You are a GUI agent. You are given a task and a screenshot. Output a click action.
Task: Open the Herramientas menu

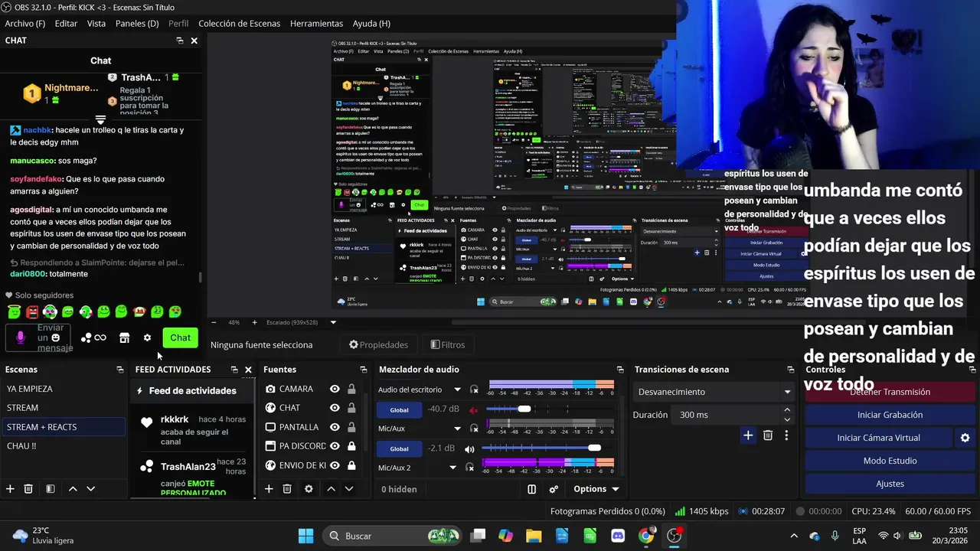tap(316, 24)
